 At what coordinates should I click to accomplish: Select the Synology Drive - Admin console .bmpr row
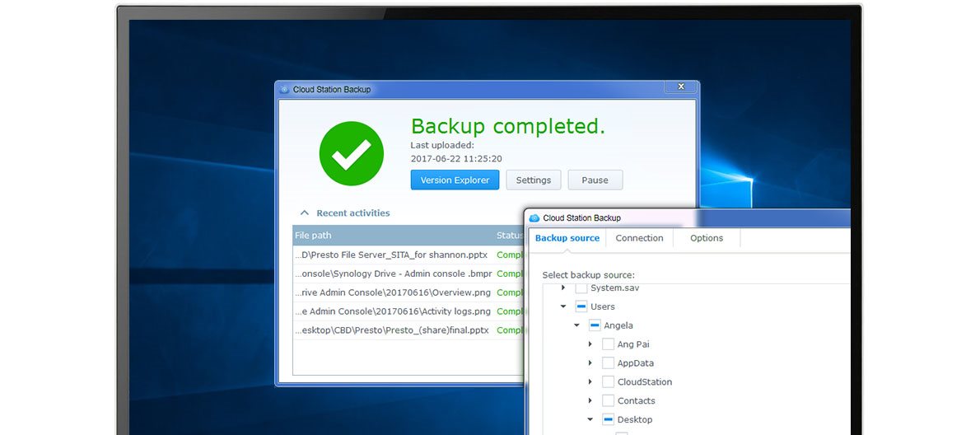tap(408, 274)
